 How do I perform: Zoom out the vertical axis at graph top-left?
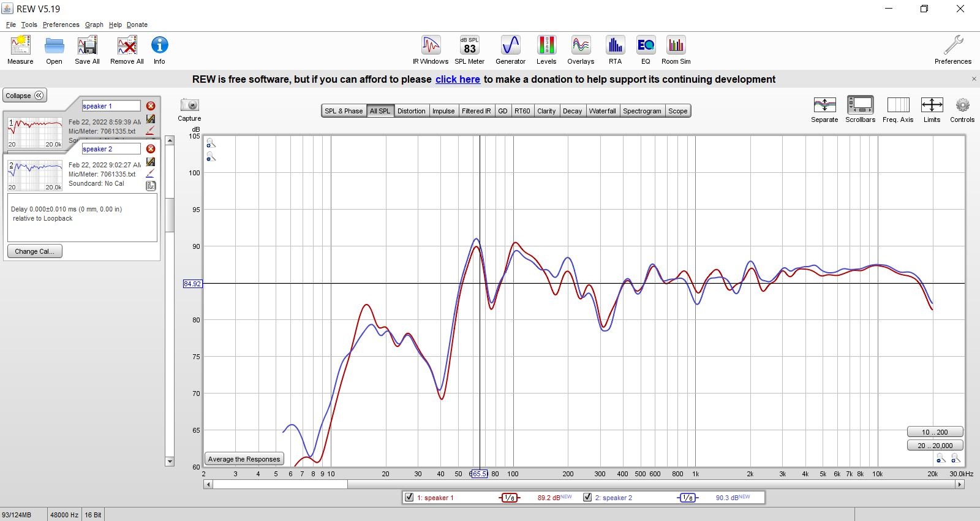click(211, 158)
